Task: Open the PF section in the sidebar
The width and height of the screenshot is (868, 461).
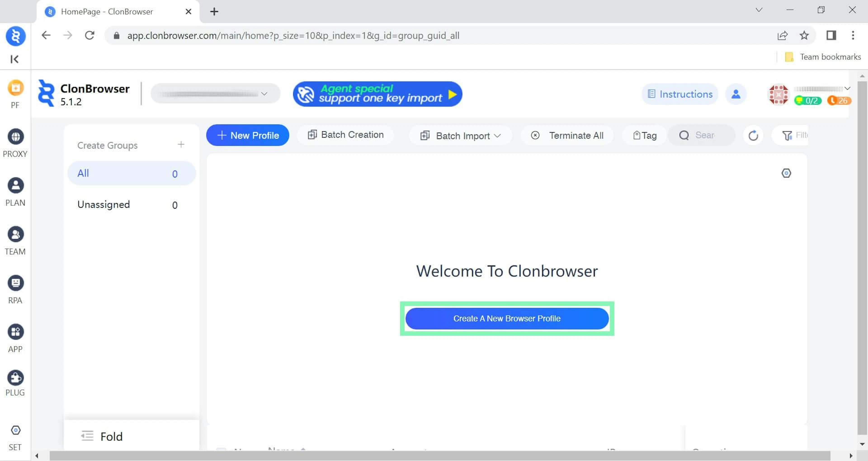Action: pyautogui.click(x=15, y=94)
